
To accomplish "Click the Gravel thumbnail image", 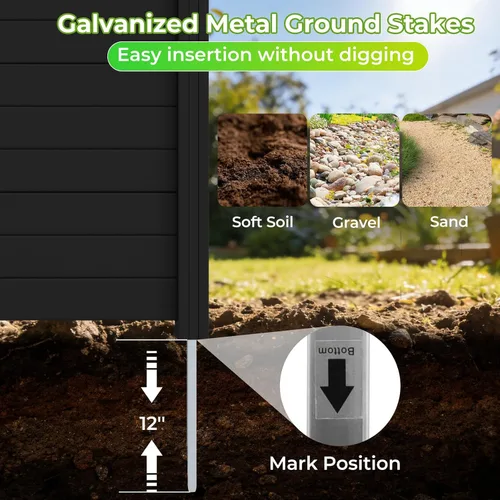I will pyautogui.click(x=355, y=160).
